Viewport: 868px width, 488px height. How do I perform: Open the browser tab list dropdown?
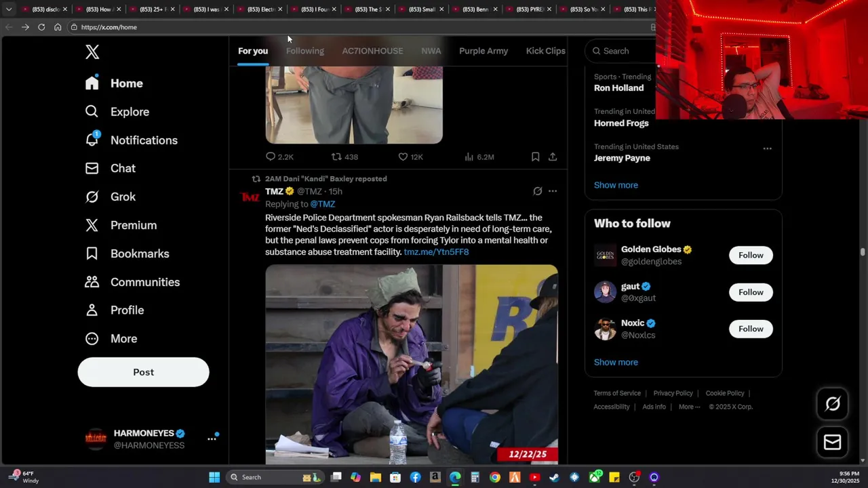pyautogui.click(x=9, y=9)
